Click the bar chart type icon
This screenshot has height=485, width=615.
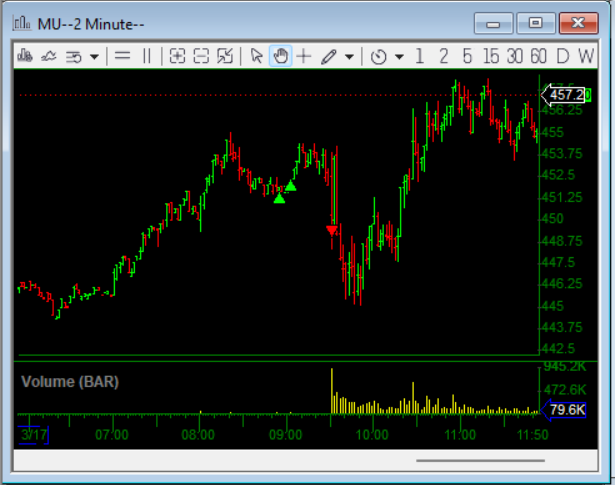(25, 56)
